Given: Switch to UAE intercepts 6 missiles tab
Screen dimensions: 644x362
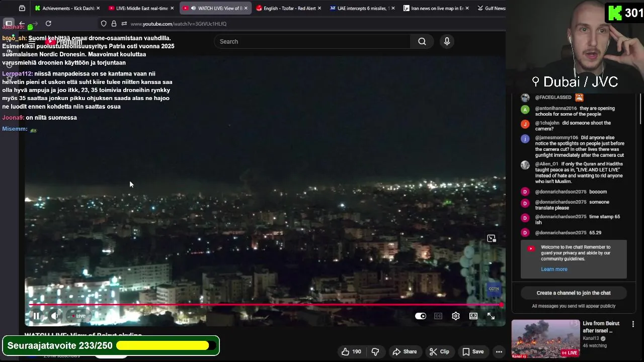Looking at the screenshot, I should click(x=363, y=8).
